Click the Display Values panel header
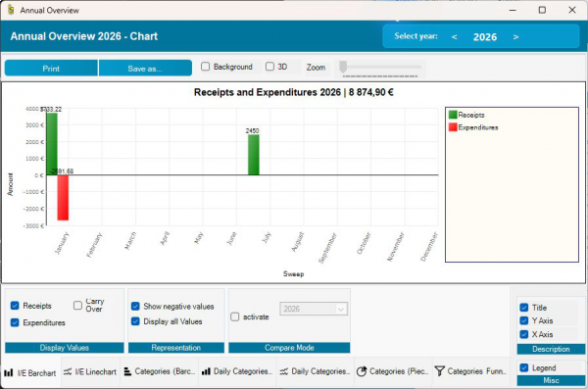Viewport: 588px width, 389px height. [65, 348]
